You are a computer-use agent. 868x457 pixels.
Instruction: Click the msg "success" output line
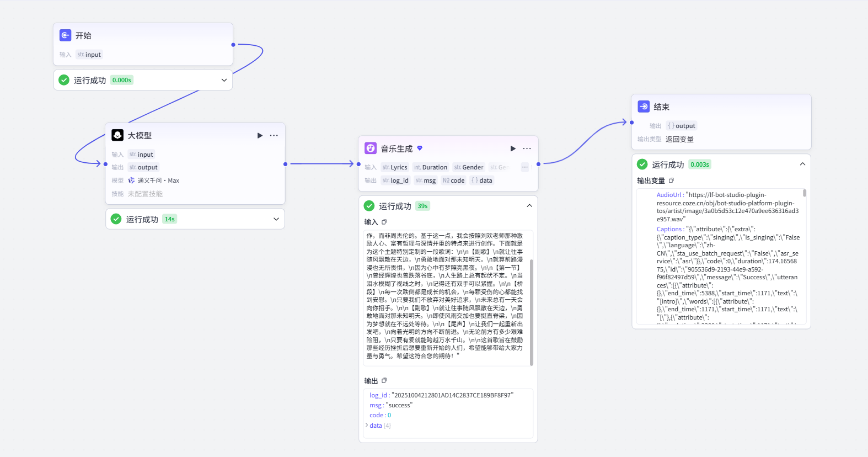tap(391, 405)
